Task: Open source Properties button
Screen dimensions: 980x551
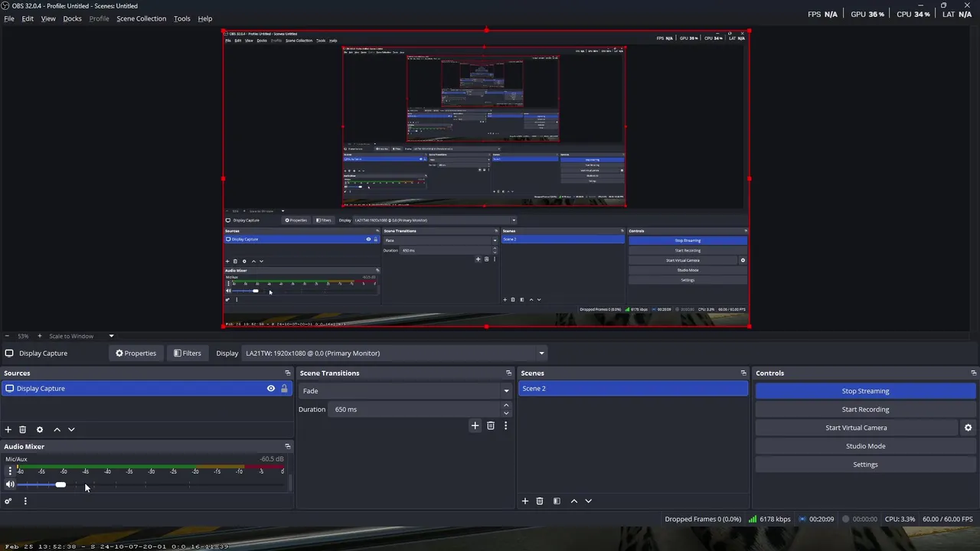Action: (136, 354)
